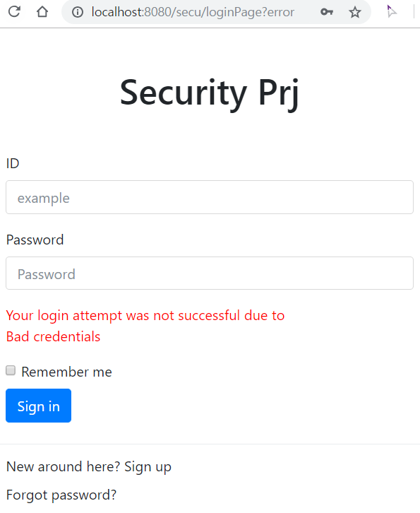Screen dimensions: 420x513
Task: Select the red Bad credentials message
Action: (x=53, y=336)
